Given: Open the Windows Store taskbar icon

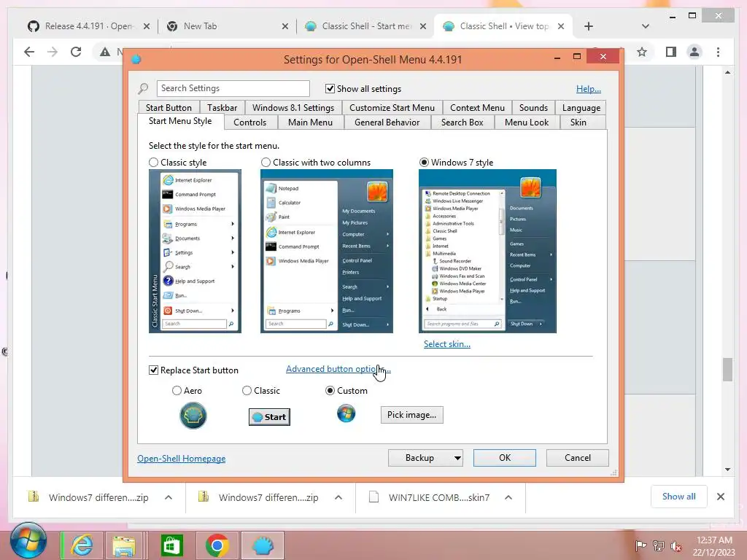Looking at the screenshot, I should click(x=171, y=545).
